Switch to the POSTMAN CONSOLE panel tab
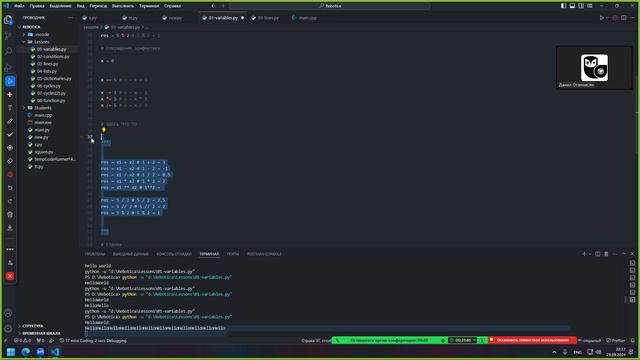The width and height of the screenshot is (640, 360). 264,254
